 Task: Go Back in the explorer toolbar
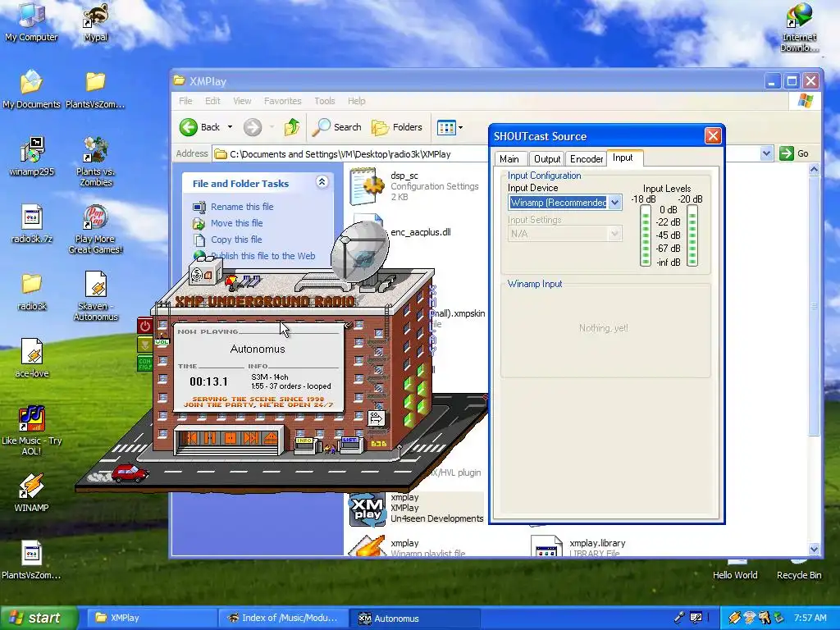tap(200, 127)
